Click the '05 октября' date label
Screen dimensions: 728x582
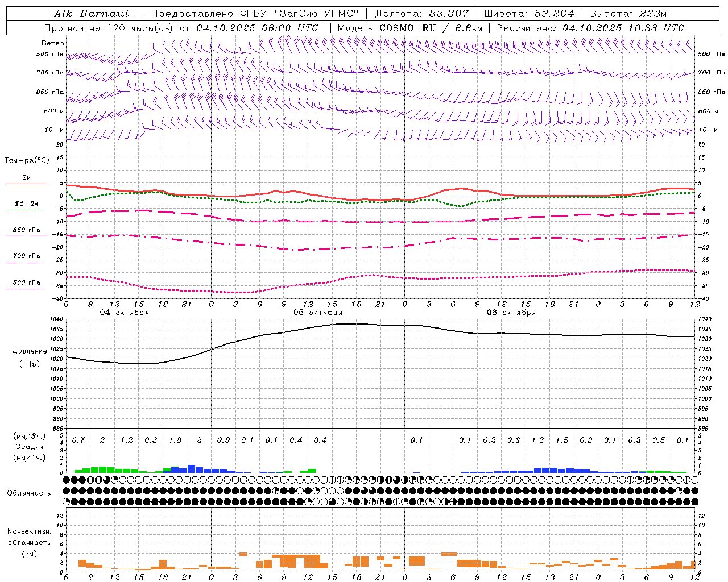318,313
